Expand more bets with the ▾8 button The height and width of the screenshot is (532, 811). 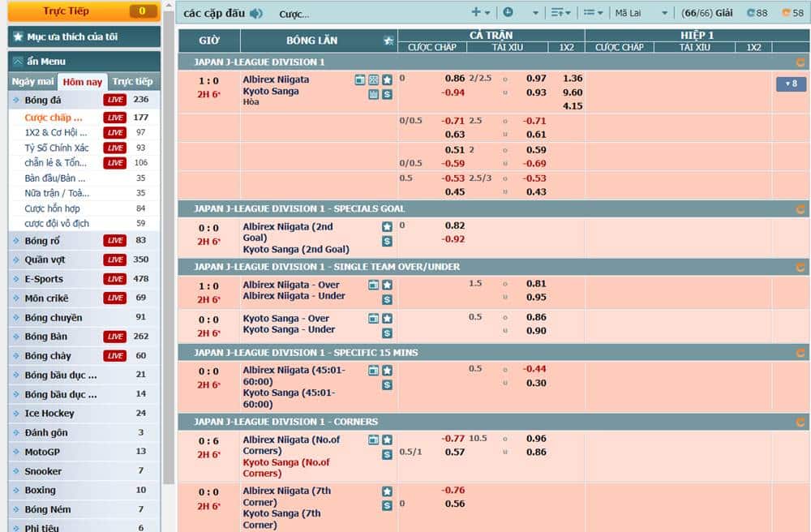(x=791, y=84)
